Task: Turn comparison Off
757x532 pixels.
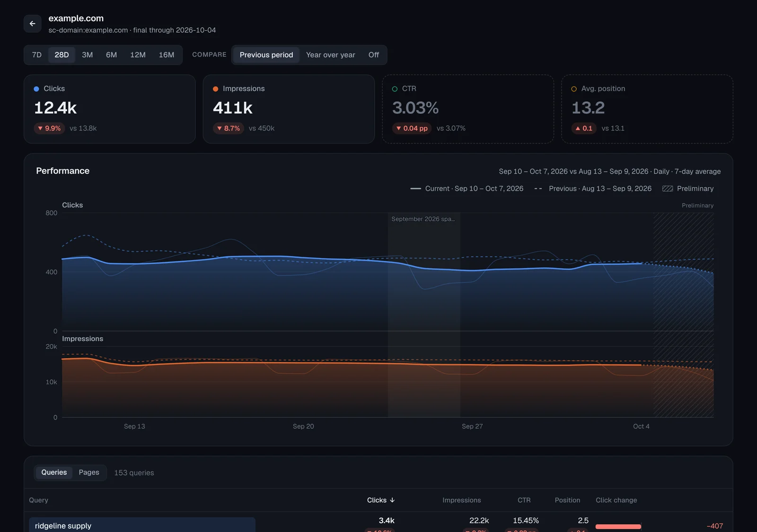Action: pos(374,55)
